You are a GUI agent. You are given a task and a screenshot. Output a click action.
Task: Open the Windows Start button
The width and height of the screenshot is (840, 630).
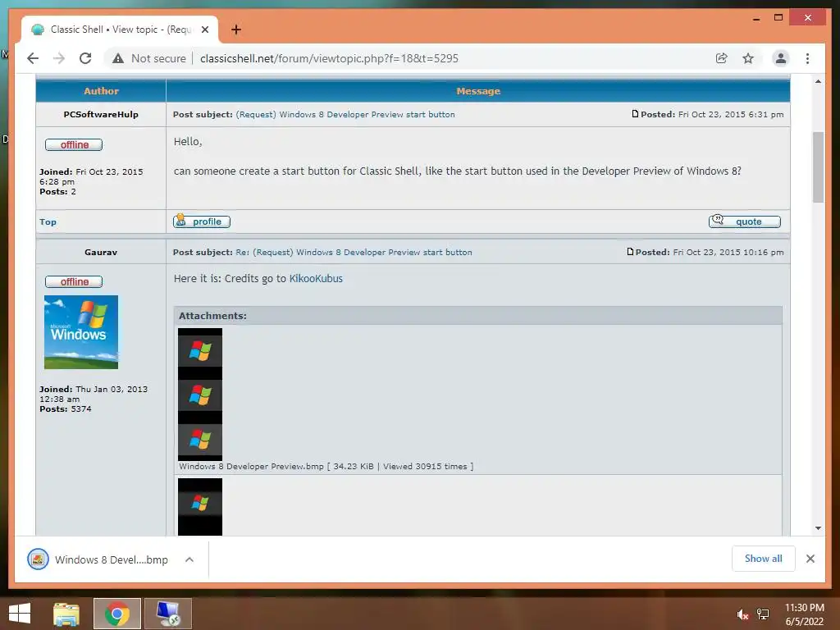[20, 614]
